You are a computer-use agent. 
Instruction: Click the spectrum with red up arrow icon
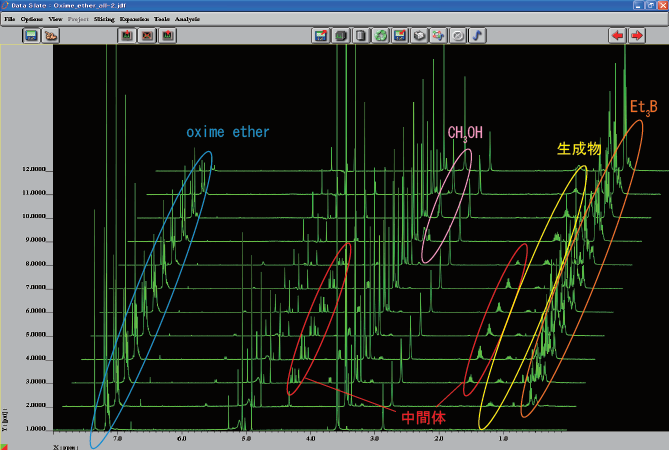pos(168,35)
